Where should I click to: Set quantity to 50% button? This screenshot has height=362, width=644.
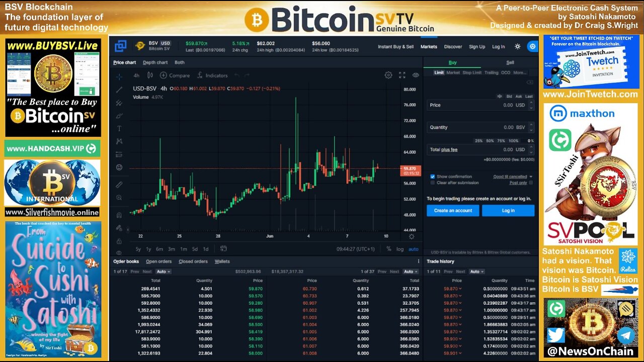490,141
